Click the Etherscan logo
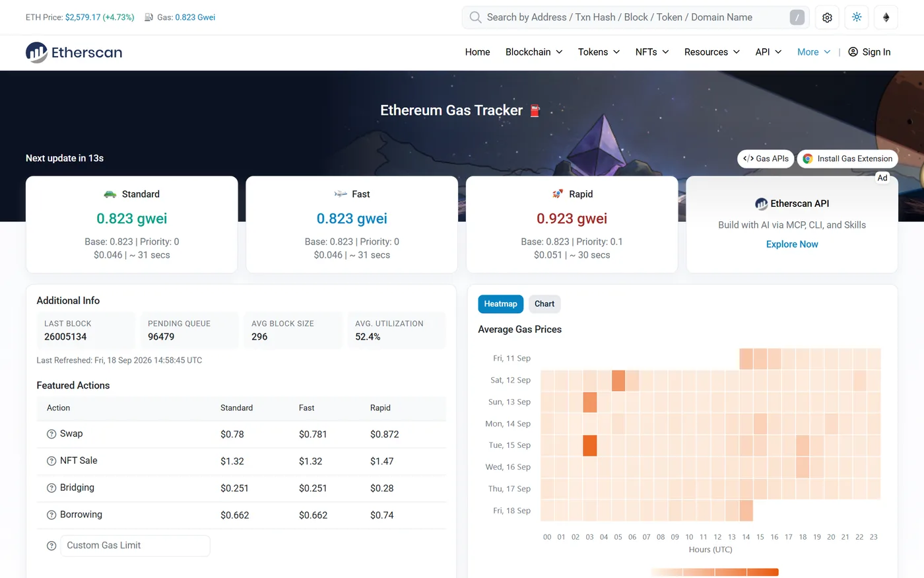Screen dimensions: 924x578 [74, 52]
